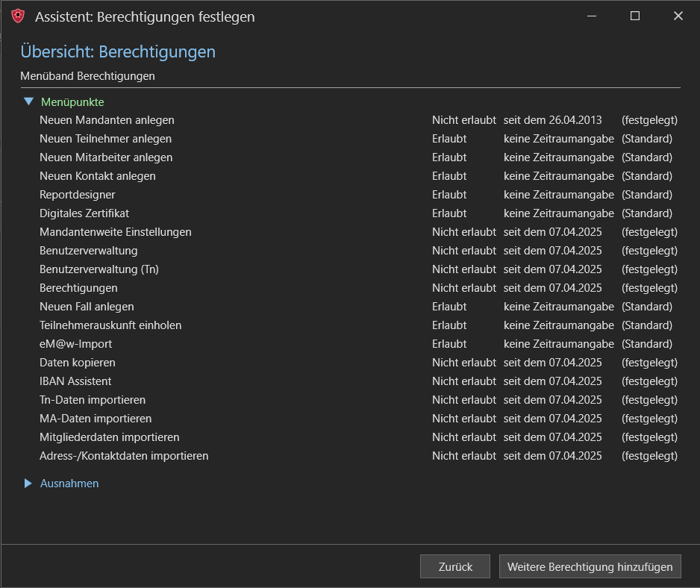Select the Mandantenweite Einstellungen row
This screenshot has height=588, width=700.
tap(358, 232)
